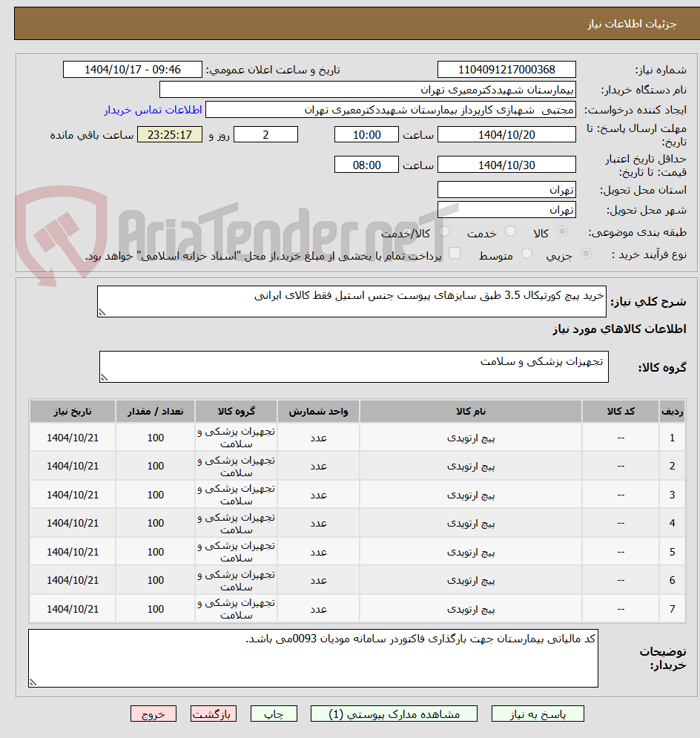700x738 pixels.
Task: Click unit عدد in row 7
Action: click(x=318, y=609)
